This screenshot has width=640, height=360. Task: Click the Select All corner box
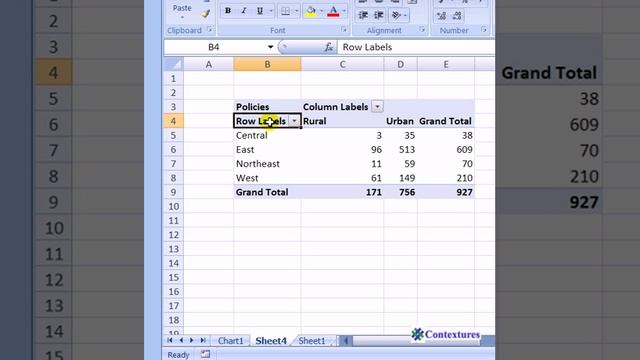[173, 64]
